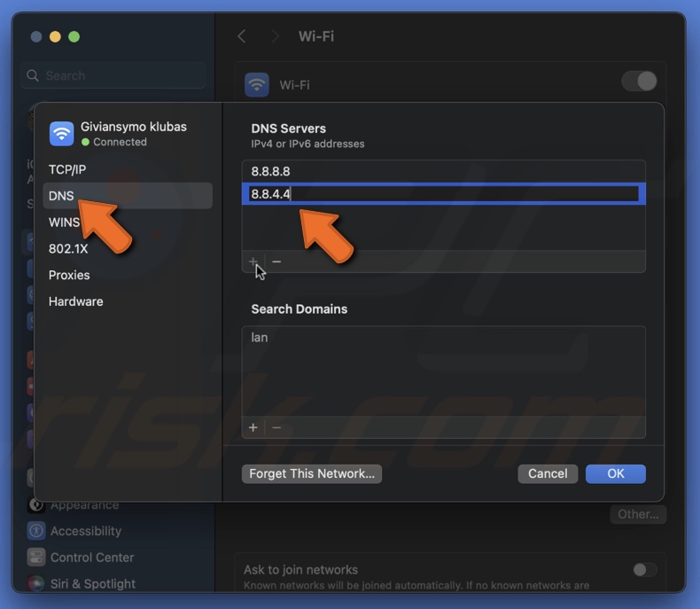Viewport: 700px width, 609px height.
Task: Select the 8.8.8.8 DNS server entry
Action: tap(444, 171)
